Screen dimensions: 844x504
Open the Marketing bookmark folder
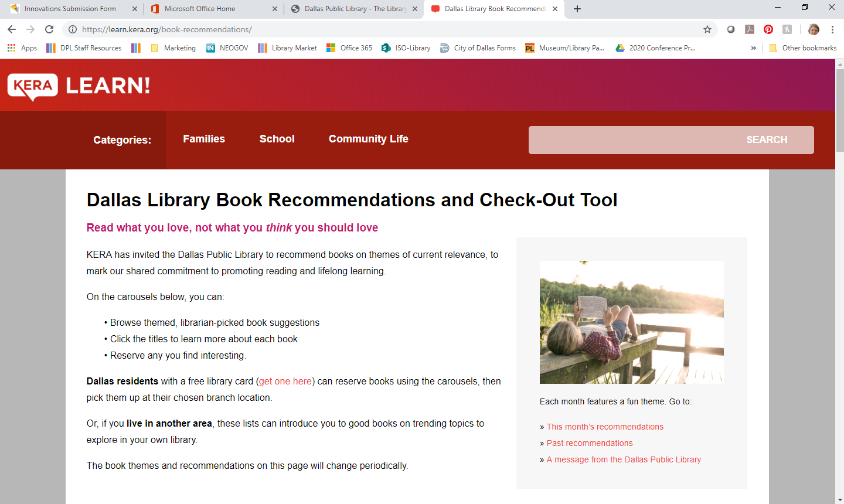173,48
